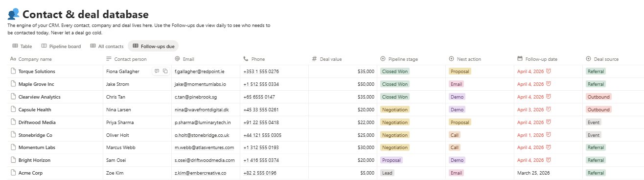Click the reminder alarm icon in Momentum Labs row
Image resolution: width=644 pixels, height=180 pixels.
[549, 147]
